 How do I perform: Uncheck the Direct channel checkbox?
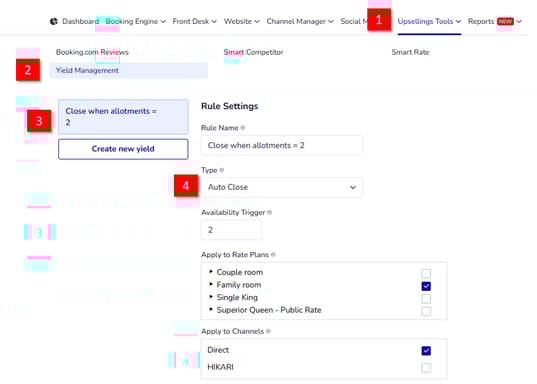pos(426,351)
